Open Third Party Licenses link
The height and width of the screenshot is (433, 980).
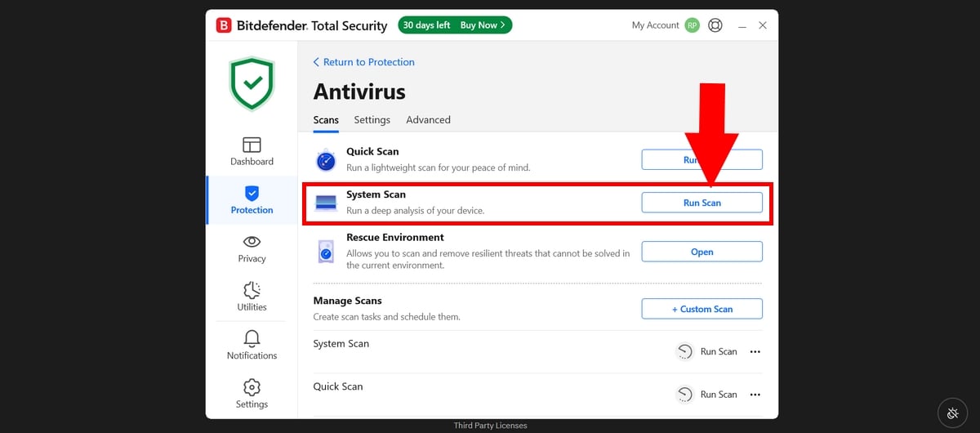[x=490, y=426]
